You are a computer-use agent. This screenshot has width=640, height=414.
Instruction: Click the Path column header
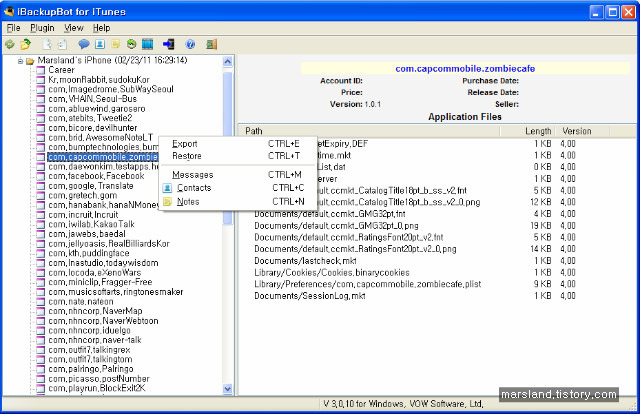[369, 131]
